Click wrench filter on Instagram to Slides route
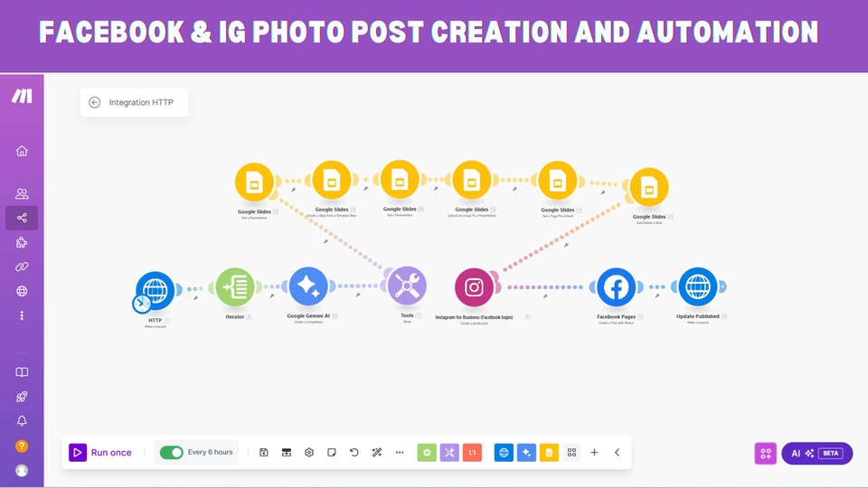This screenshot has width=868, height=488. pyautogui.click(x=566, y=245)
